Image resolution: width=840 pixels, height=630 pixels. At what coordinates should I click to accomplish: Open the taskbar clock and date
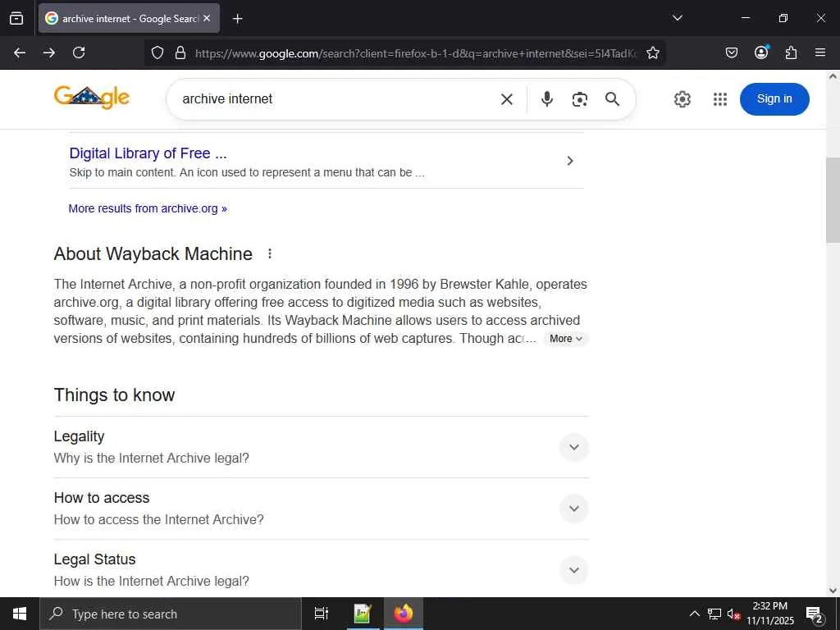coord(770,614)
